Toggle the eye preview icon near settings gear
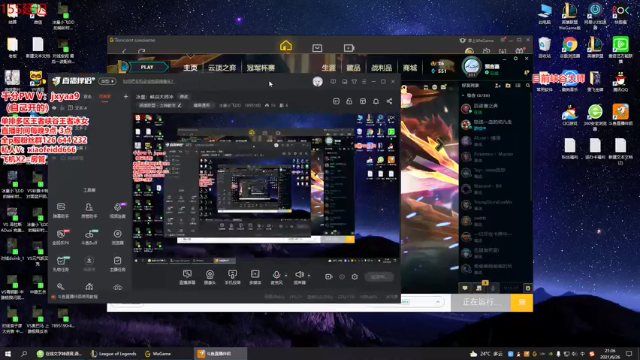Screen dimensions: 640x360 click(x=342, y=277)
